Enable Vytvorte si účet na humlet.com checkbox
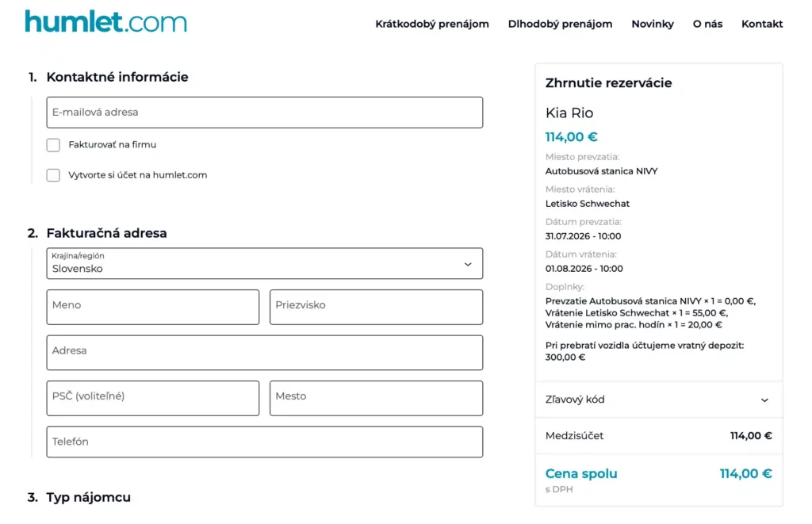Screen dimensions: 812x524 coord(53,175)
